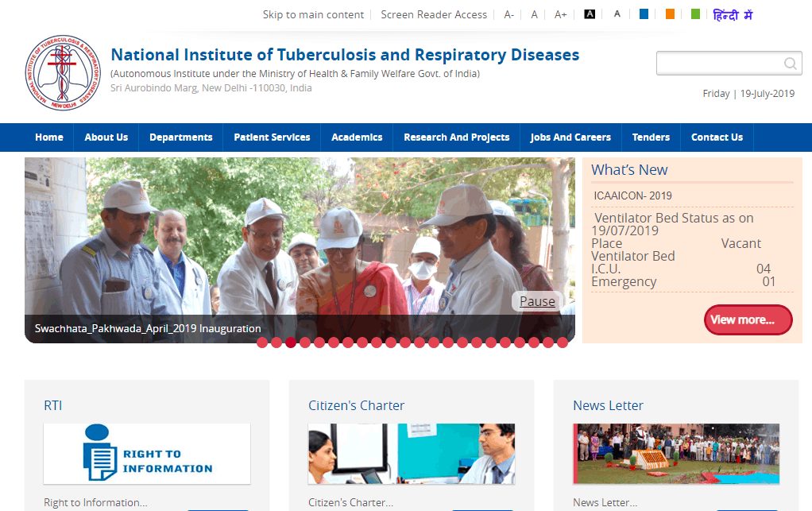The width and height of the screenshot is (812, 511).
Task: Click the search magnifier icon
Action: (x=790, y=64)
